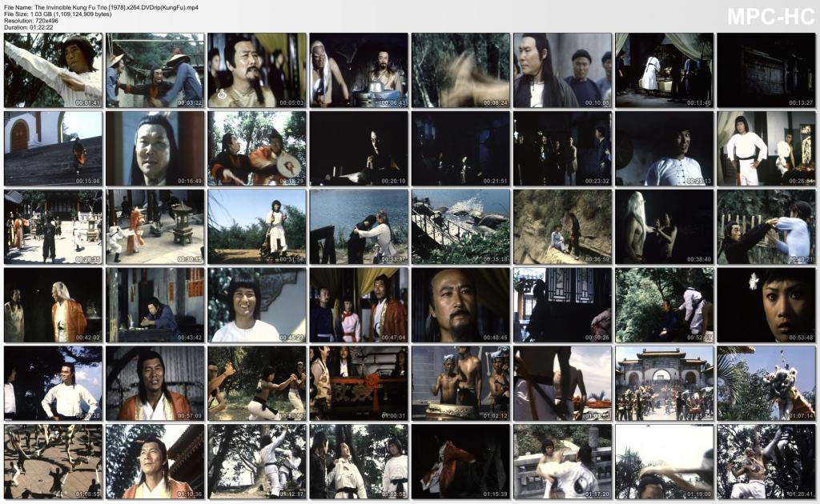Choose the 01:03:53 thumbnail
This screenshot has width=820, height=504.
(x=562, y=383)
